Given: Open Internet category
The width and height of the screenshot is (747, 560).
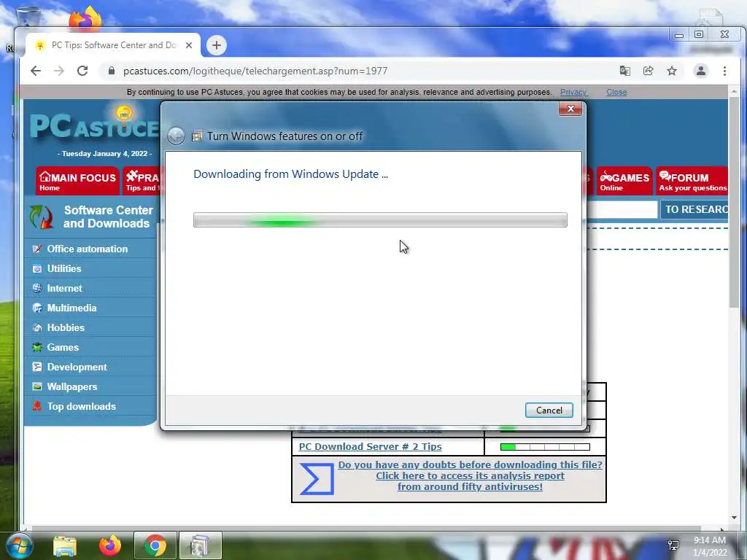Looking at the screenshot, I should (64, 288).
